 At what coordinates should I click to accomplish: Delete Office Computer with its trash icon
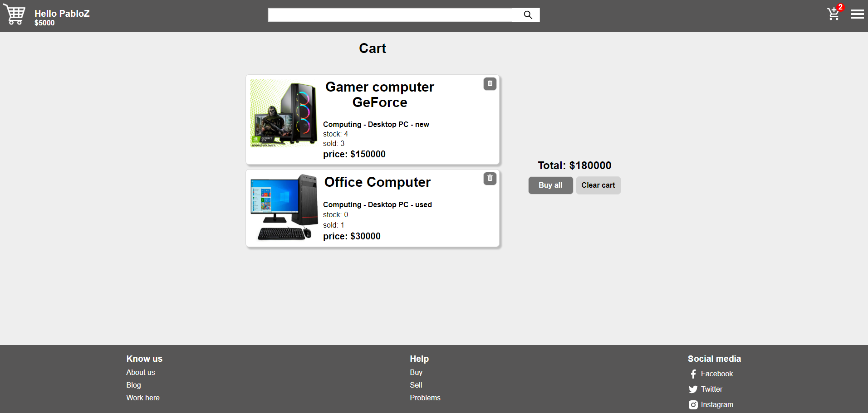click(x=490, y=178)
